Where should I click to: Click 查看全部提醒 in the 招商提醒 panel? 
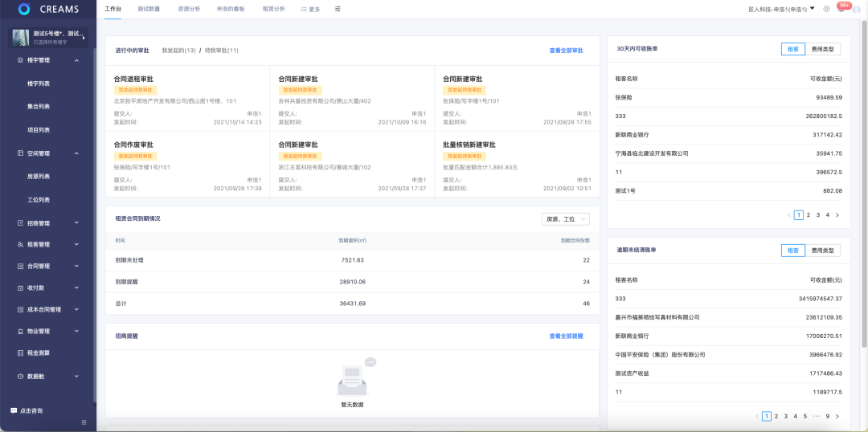click(566, 336)
